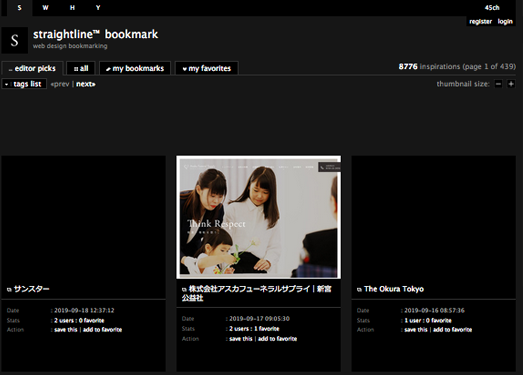Screen dimensions: 523x375
Task: Click the login link
Action: point(505,22)
